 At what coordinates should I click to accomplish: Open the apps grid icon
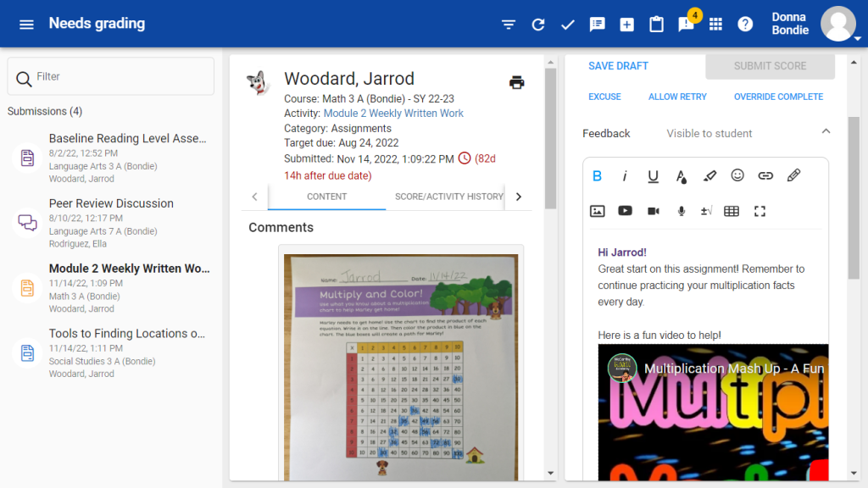715,25
